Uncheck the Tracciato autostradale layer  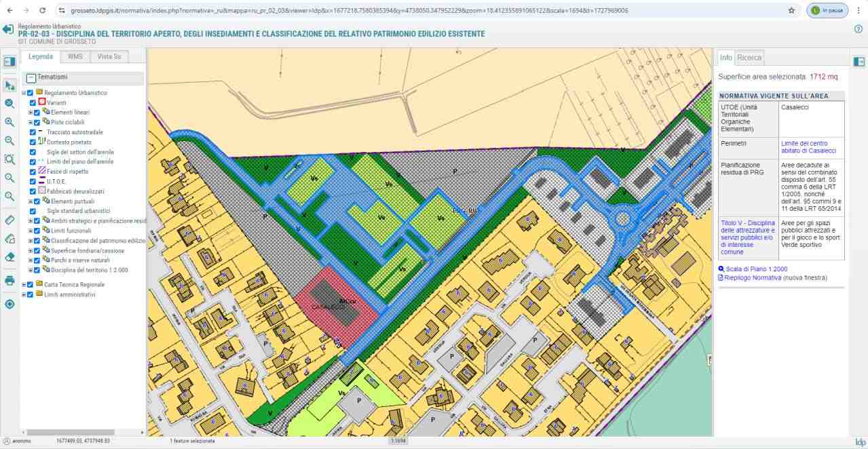pyautogui.click(x=33, y=132)
